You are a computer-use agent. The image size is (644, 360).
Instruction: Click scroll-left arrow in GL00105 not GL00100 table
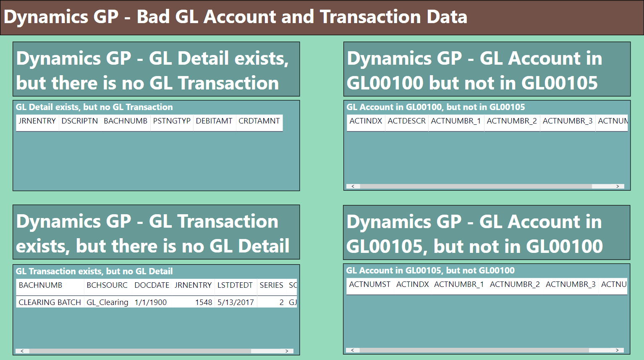tap(352, 350)
